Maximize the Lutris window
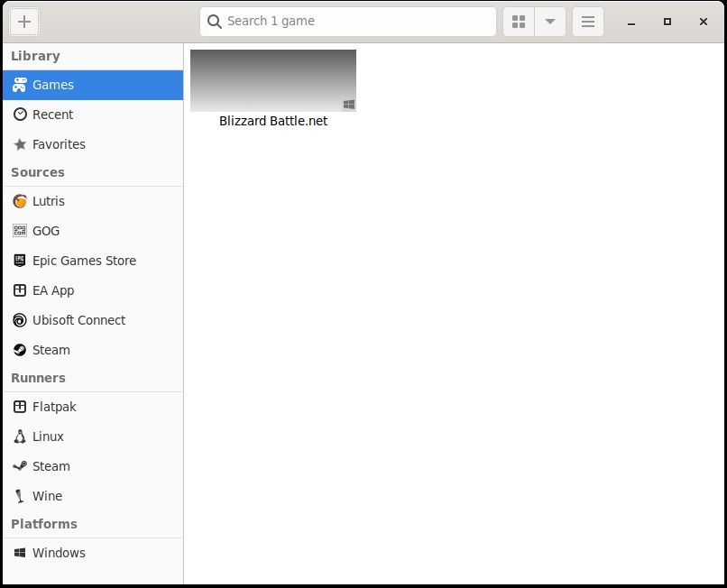 [x=667, y=22]
